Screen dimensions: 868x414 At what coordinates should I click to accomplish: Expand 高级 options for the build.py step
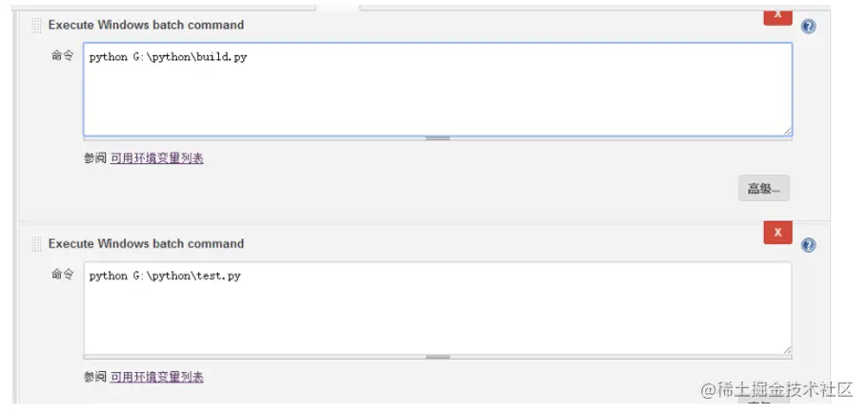pyautogui.click(x=763, y=188)
